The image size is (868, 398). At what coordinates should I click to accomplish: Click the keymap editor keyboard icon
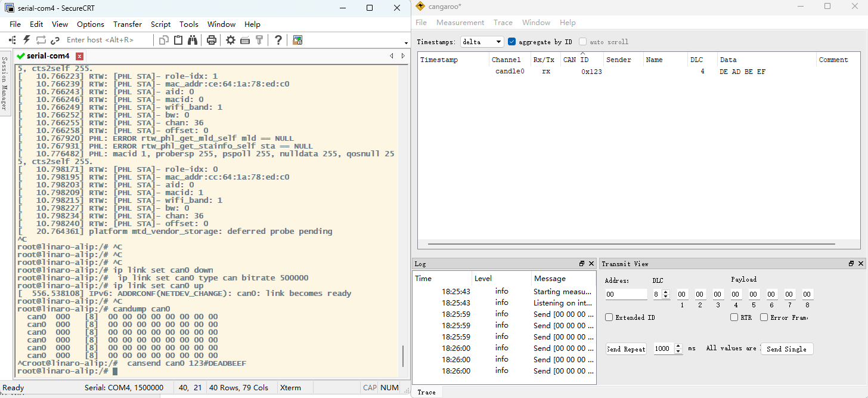[x=244, y=40]
